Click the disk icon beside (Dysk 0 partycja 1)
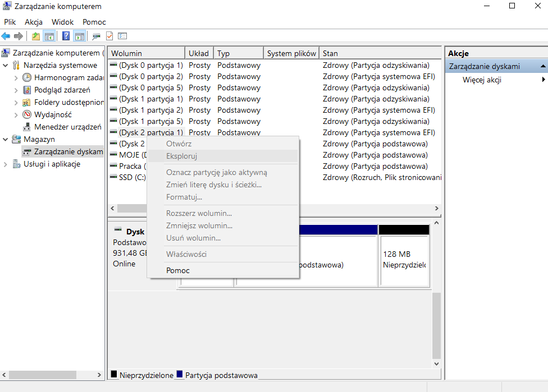The image size is (548, 392). [113, 64]
